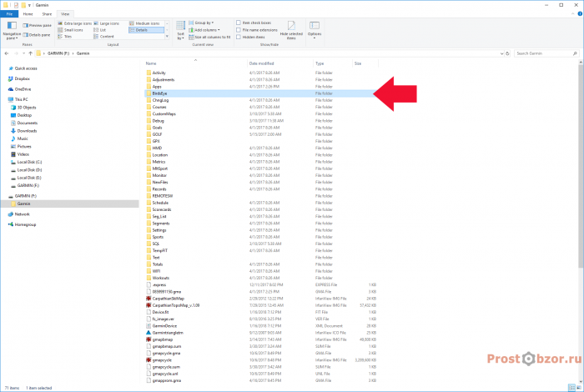This screenshot has width=584, height=392.
Task: Select Extra large icons layout
Action: pyautogui.click(x=74, y=23)
